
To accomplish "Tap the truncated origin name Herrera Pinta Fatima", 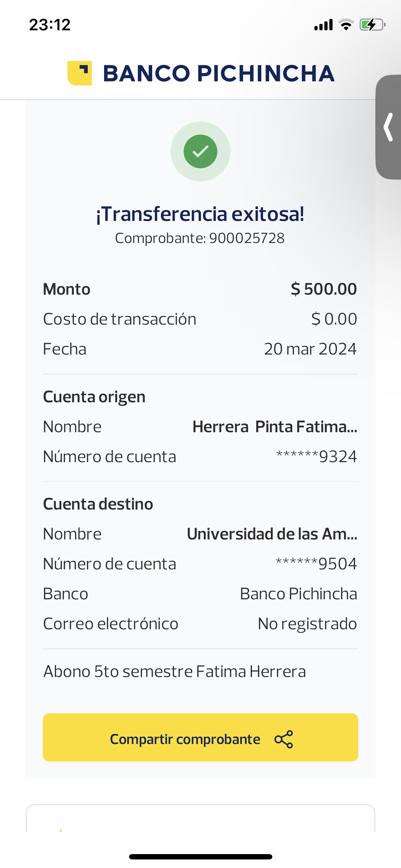I will point(274,427).
